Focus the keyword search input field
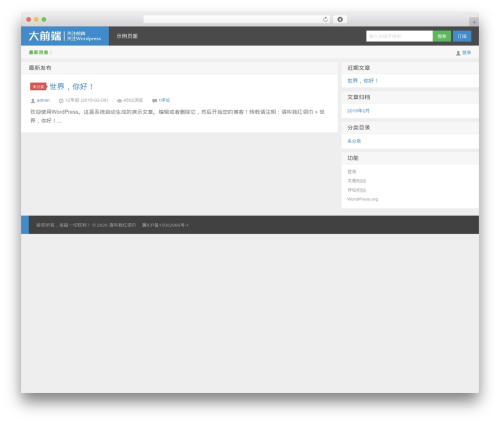 coord(399,36)
